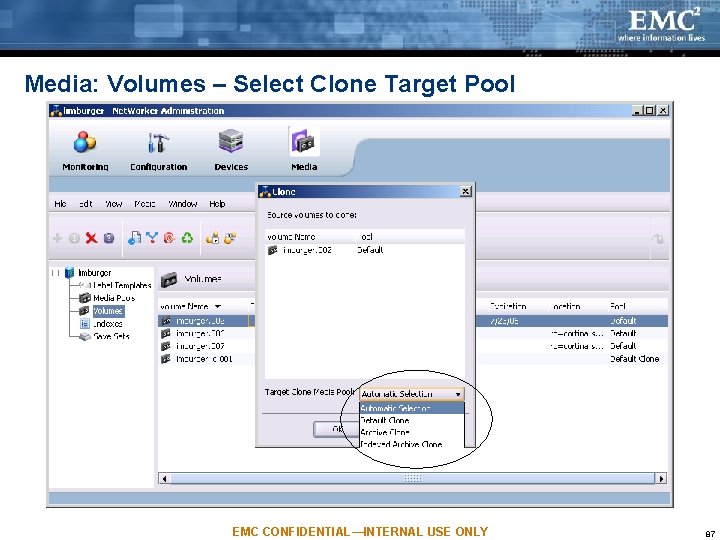Image resolution: width=720 pixels, height=540 pixels.
Task: Sort by the Volume Name column header
Action: click(x=204, y=306)
